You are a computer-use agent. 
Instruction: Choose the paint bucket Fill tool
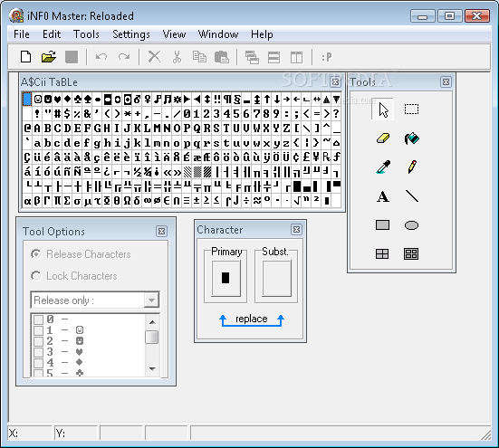(x=411, y=138)
